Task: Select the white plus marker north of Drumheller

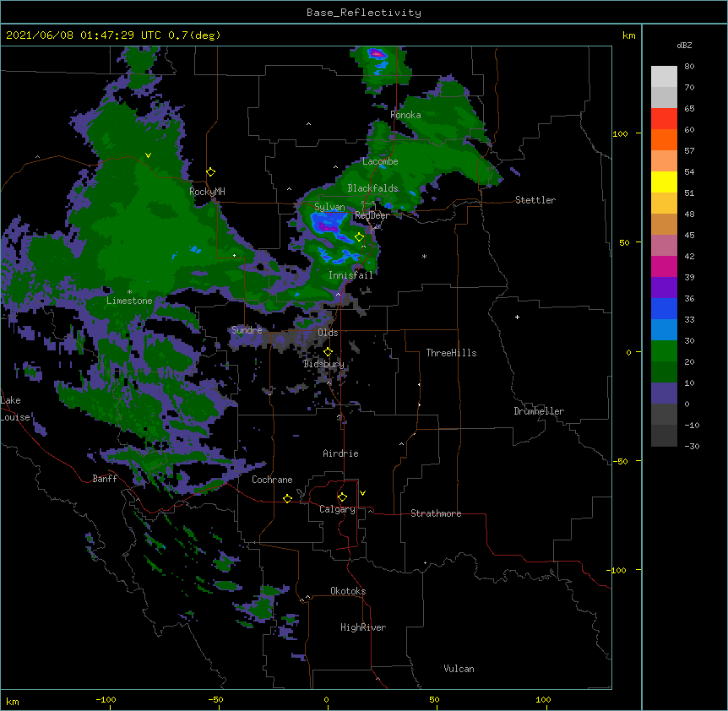Action: pyautogui.click(x=517, y=317)
